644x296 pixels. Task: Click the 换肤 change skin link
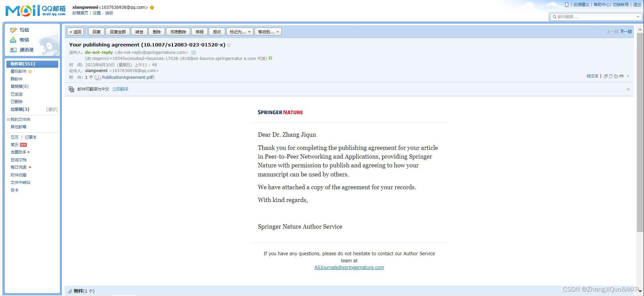[109, 13]
